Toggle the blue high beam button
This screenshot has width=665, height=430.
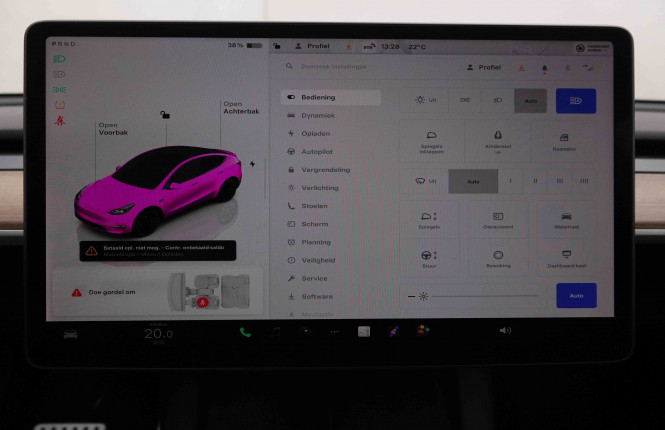coord(576,100)
